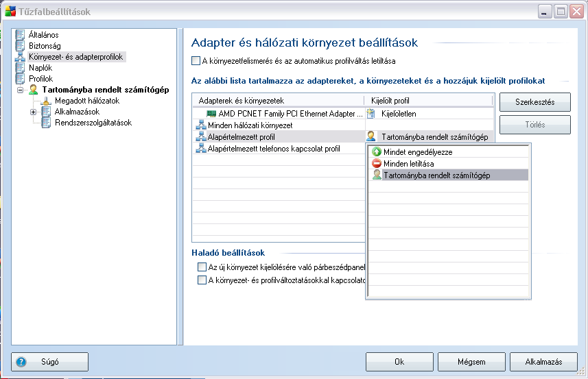Toggle automatic profile switching disable checkbox
The height and width of the screenshot is (379, 588).
pyautogui.click(x=196, y=61)
